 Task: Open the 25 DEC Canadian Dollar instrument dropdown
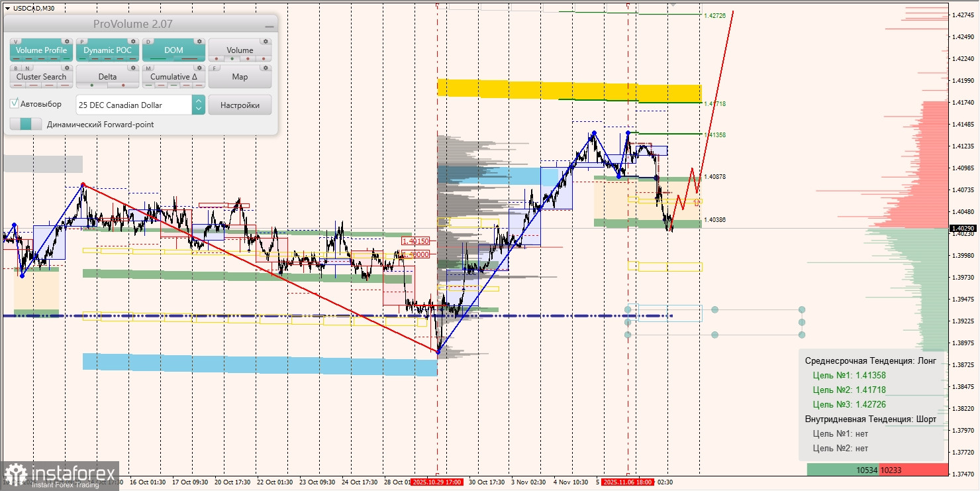click(x=198, y=104)
